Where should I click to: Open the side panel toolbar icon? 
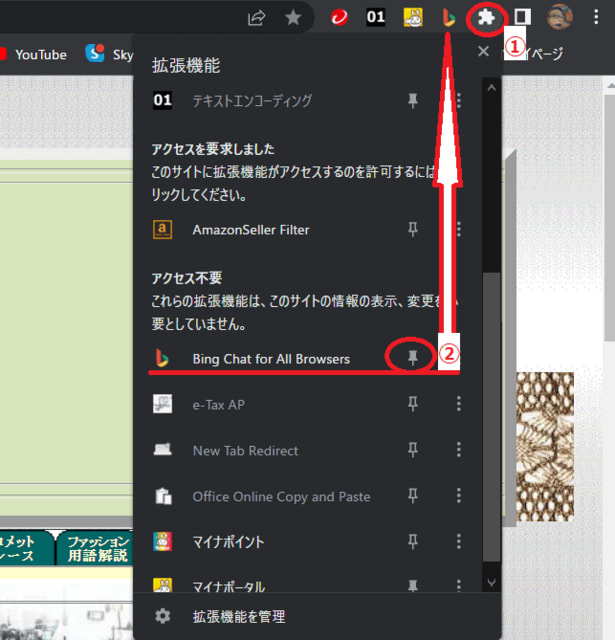(x=522, y=17)
